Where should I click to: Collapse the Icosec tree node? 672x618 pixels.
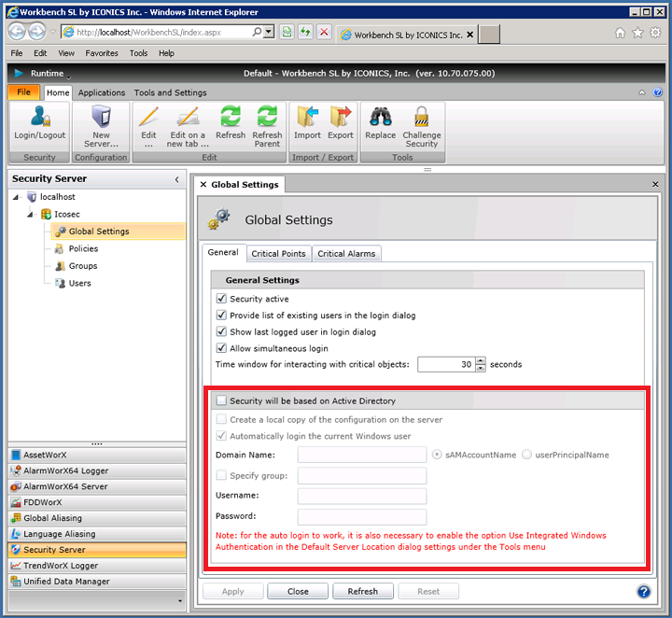tap(30, 215)
